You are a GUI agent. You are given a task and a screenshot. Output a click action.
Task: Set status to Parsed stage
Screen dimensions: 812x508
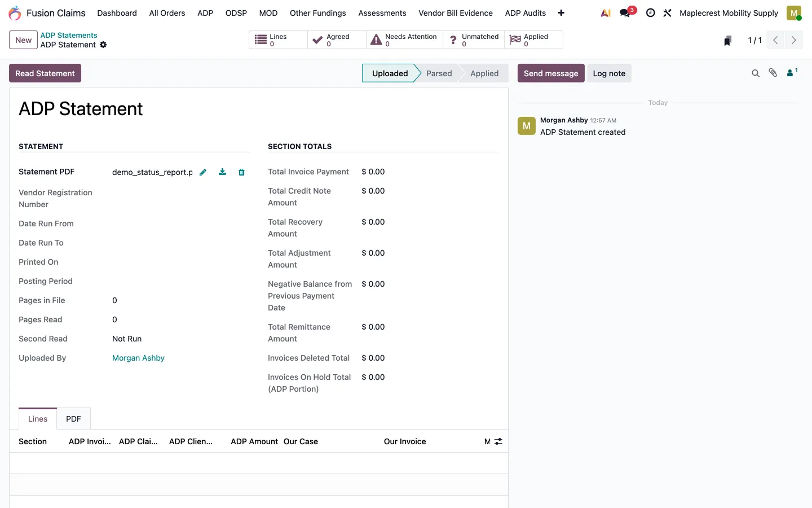[x=439, y=73]
